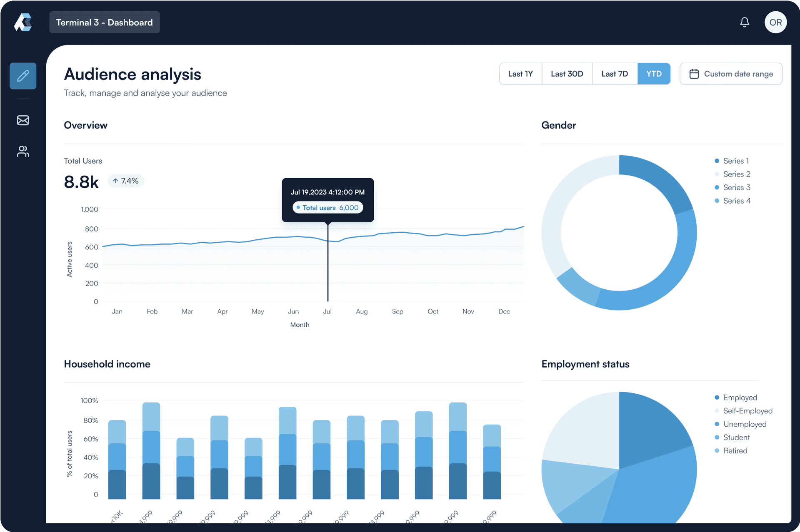Click the notification bell icon

(x=744, y=22)
